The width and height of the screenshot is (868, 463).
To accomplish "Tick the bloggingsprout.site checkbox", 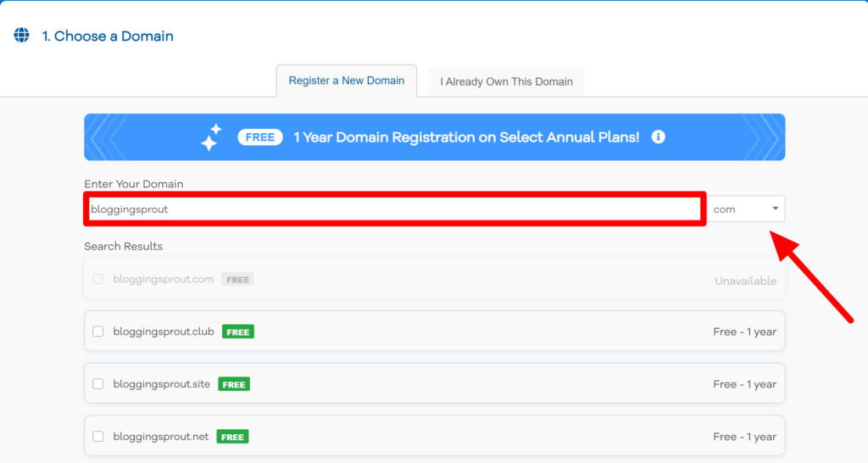I will click(98, 384).
